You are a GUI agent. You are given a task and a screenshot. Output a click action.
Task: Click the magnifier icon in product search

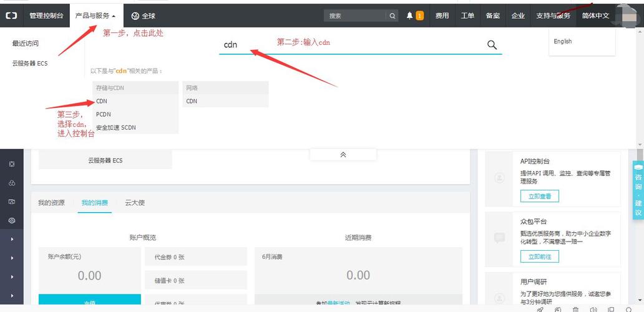coord(492,45)
